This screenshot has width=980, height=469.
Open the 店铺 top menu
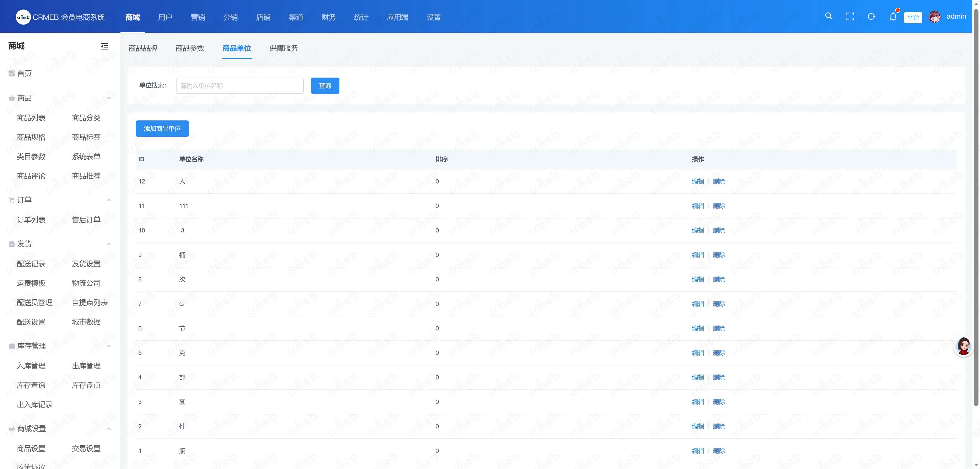263,17
